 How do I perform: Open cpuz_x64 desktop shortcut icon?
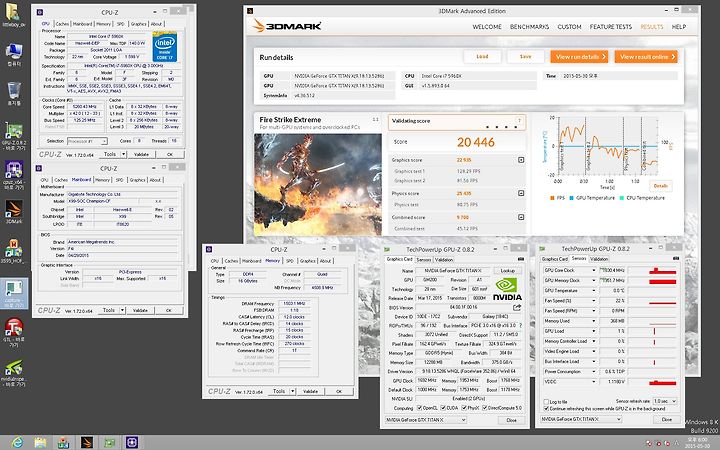coord(14,170)
